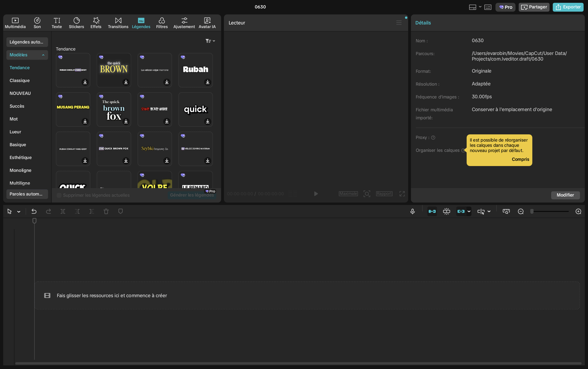Switch to the Son tab

coord(37,23)
